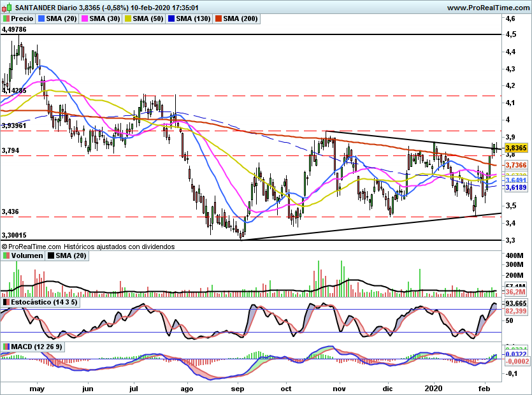532x395 pixels.
Task: Open the MACD (12 26 9) label
Action: tap(37, 347)
